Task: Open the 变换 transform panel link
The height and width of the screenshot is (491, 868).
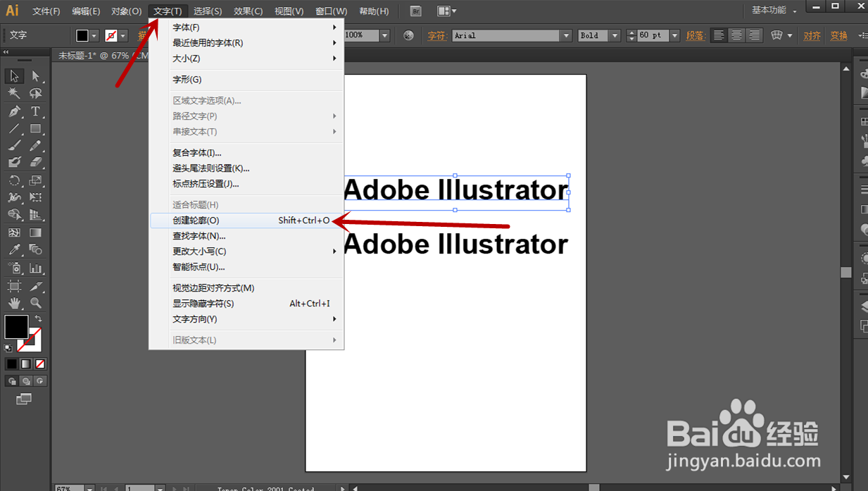Action: (838, 35)
